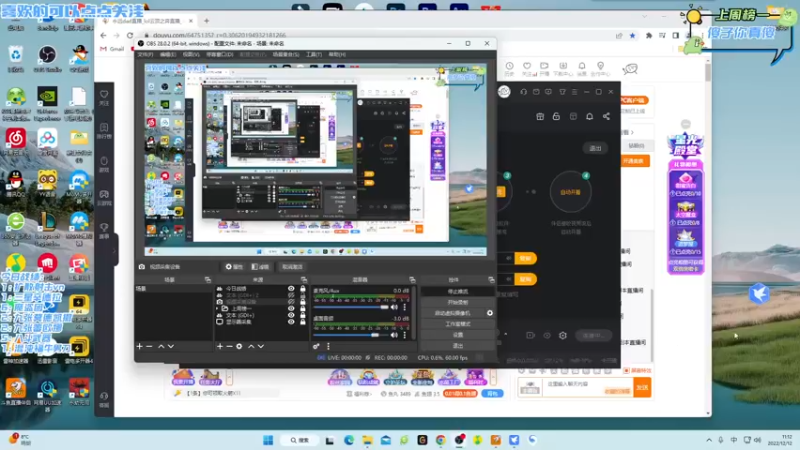Open OBS settings from controls panel
This screenshot has width=800, height=450.
pos(458,335)
